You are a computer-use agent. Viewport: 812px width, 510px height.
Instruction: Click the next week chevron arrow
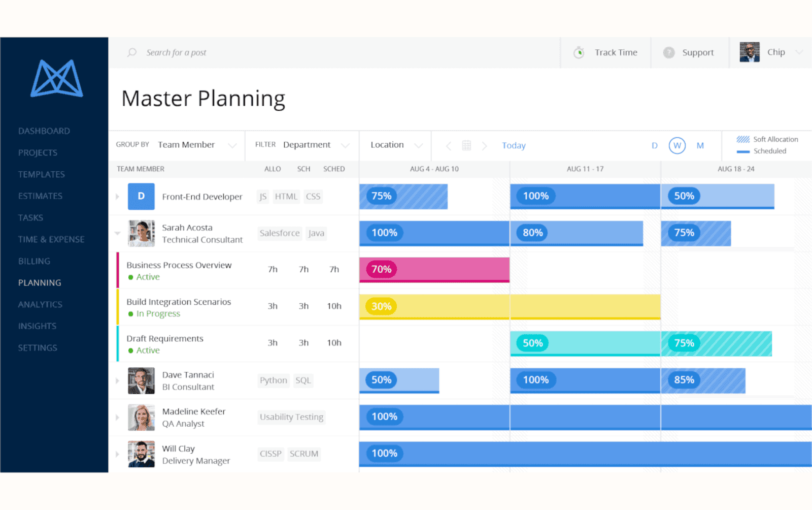pyautogui.click(x=485, y=146)
